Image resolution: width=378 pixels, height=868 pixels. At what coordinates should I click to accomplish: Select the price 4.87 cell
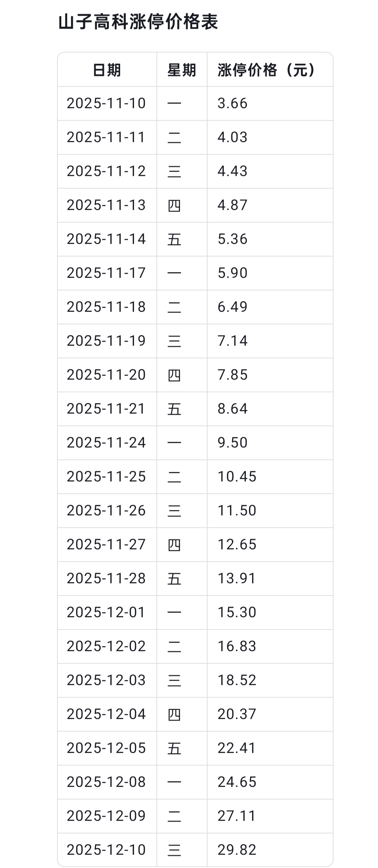tap(232, 205)
